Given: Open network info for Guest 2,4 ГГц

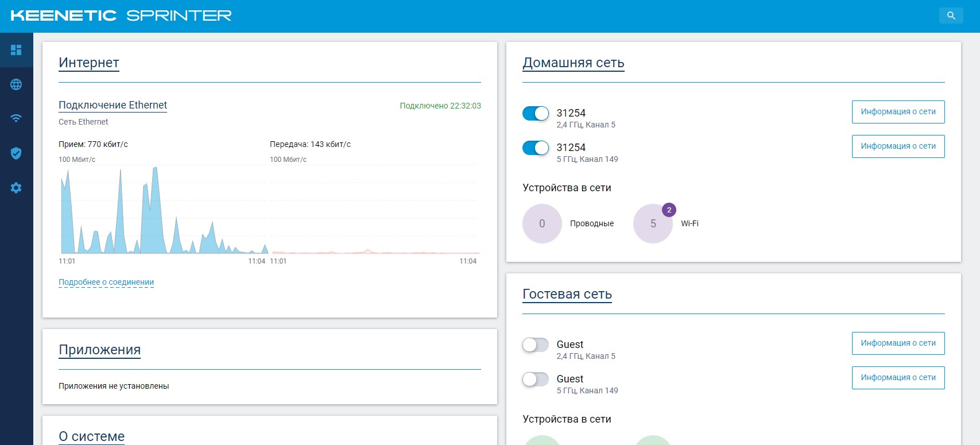Looking at the screenshot, I should [x=898, y=343].
